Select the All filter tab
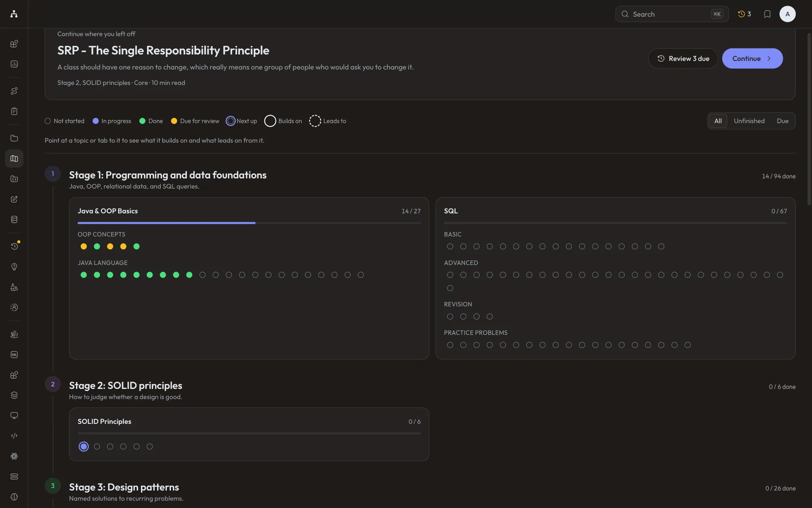The image size is (812, 508). [718, 121]
